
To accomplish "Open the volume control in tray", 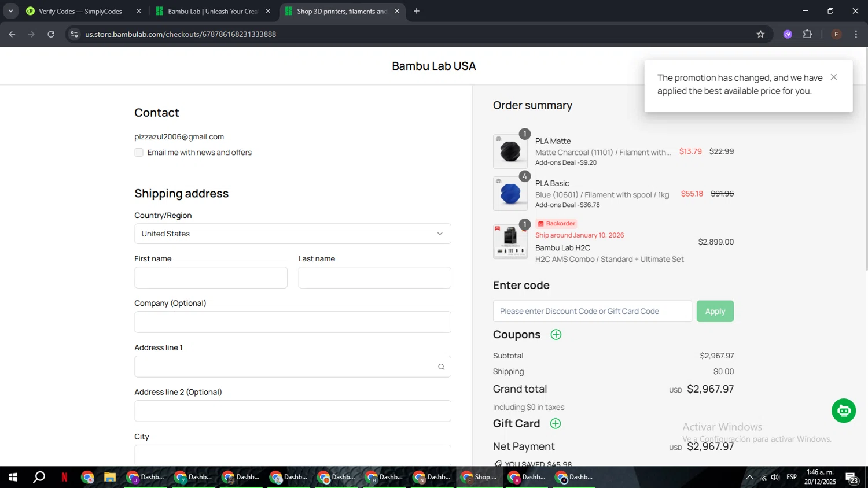I will click(775, 477).
